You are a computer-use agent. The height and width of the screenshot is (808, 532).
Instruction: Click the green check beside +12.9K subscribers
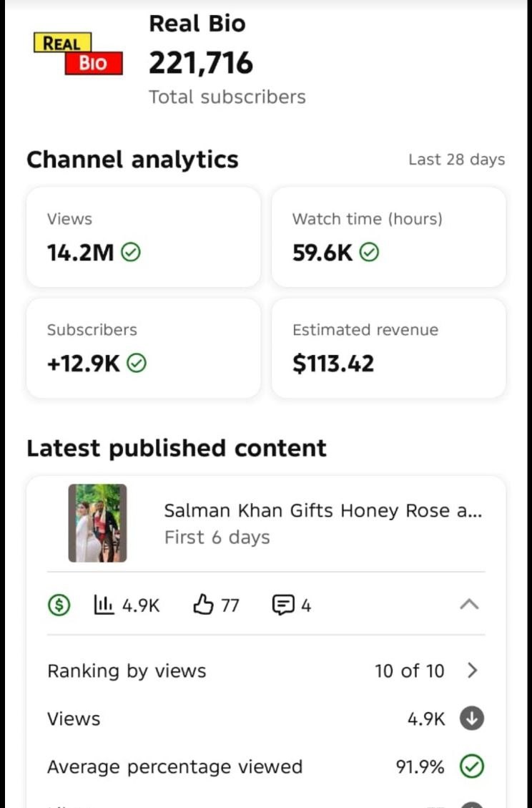click(137, 364)
